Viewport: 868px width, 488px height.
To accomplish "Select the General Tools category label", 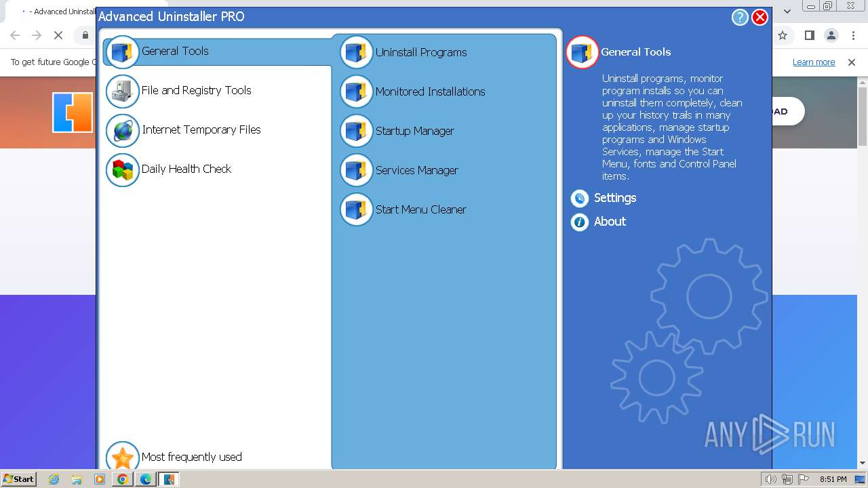I will click(175, 51).
